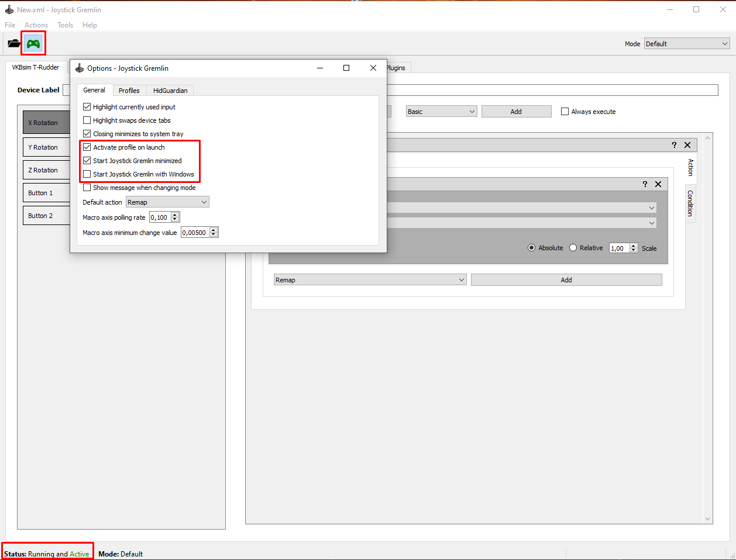Click the wide Add button beside Remap
The image size is (736, 560).
[x=566, y=280]
